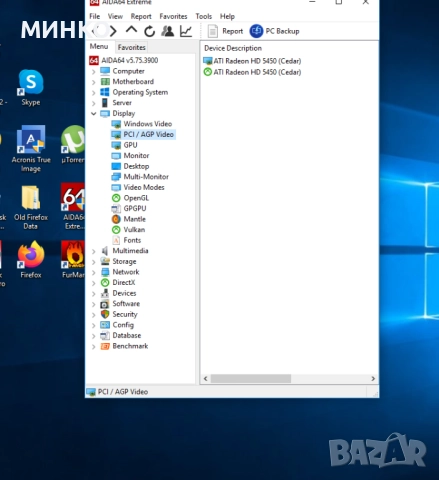Viewport: 439px width, 480px height.
Task: Select second ATI Radeon HD 5450 entry
Action: pos(252,72)
